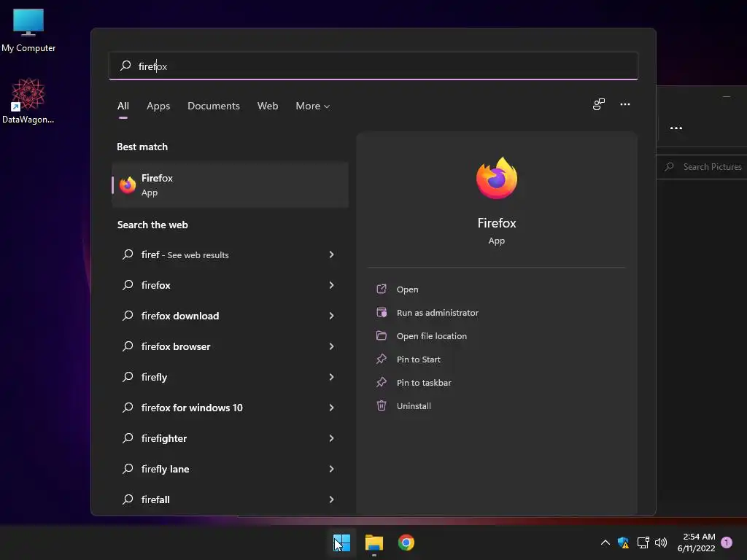Click magnifier icon beside 'firefall' suggestion
Image resolution: width=747 pixels, height=560 pixels.
point(128,499)
